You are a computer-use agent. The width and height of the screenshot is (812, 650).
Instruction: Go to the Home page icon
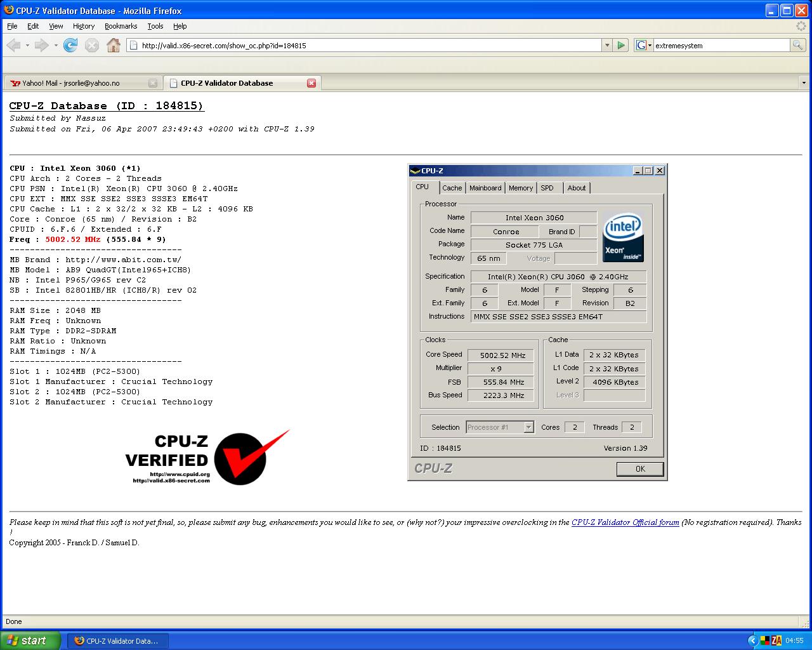pyautogui.click(x=114, y=45)
